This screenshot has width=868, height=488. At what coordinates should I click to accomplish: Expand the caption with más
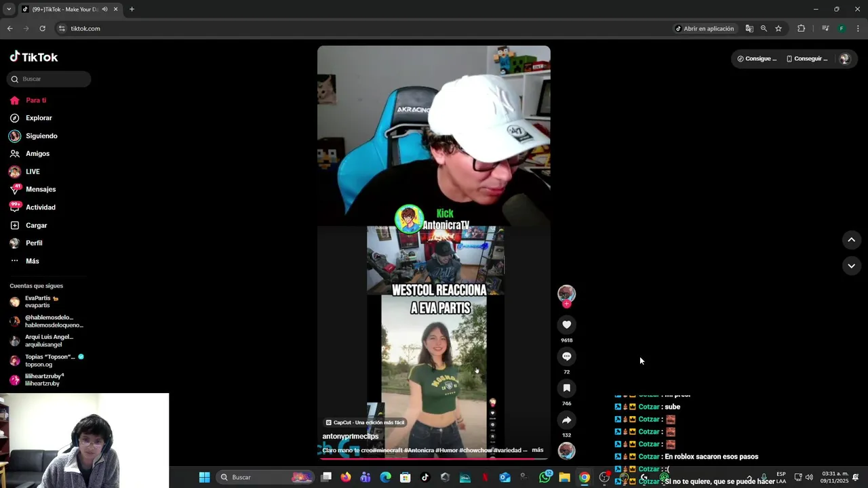click(538, 450)
